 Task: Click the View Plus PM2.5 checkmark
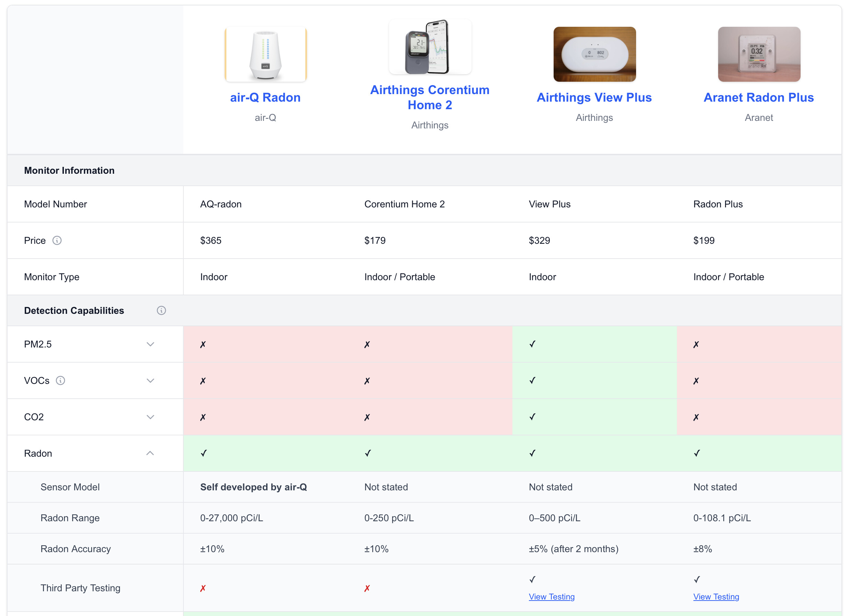pos(532,344)
